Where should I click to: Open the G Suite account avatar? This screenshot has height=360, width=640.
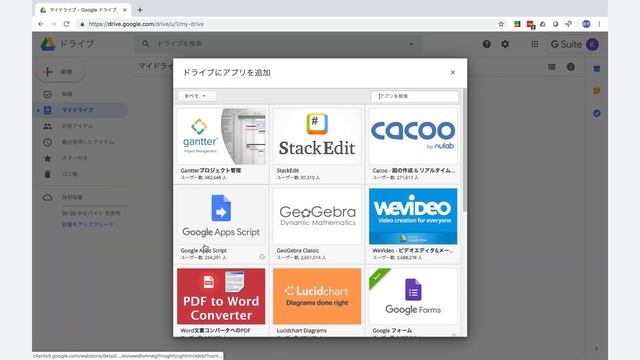click(x=593, y=44)
